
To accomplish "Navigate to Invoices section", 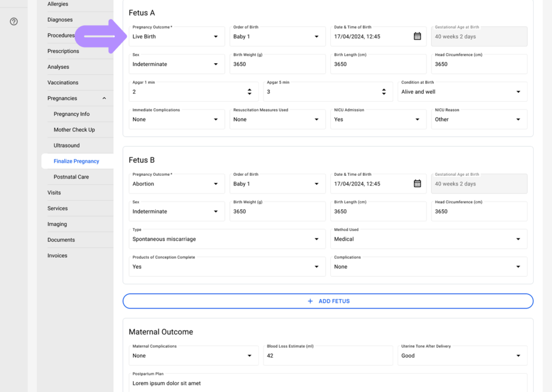I will point(57,256).
